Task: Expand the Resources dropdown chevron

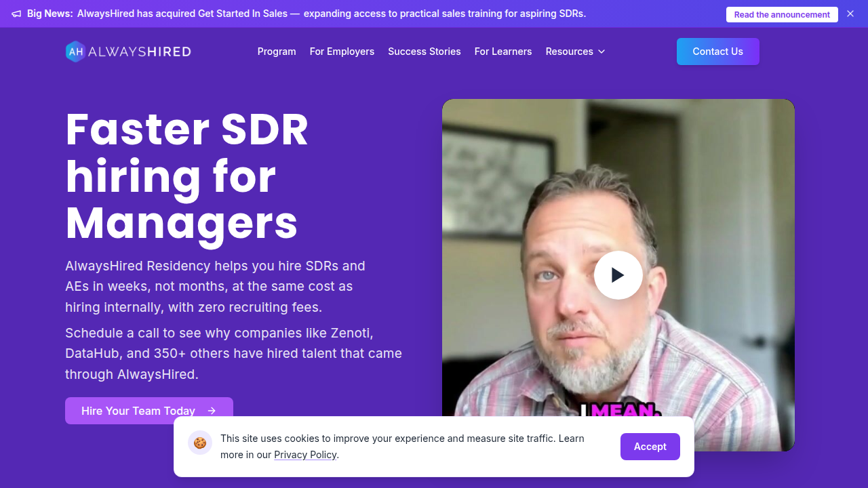Action: (x=601, y=52)
